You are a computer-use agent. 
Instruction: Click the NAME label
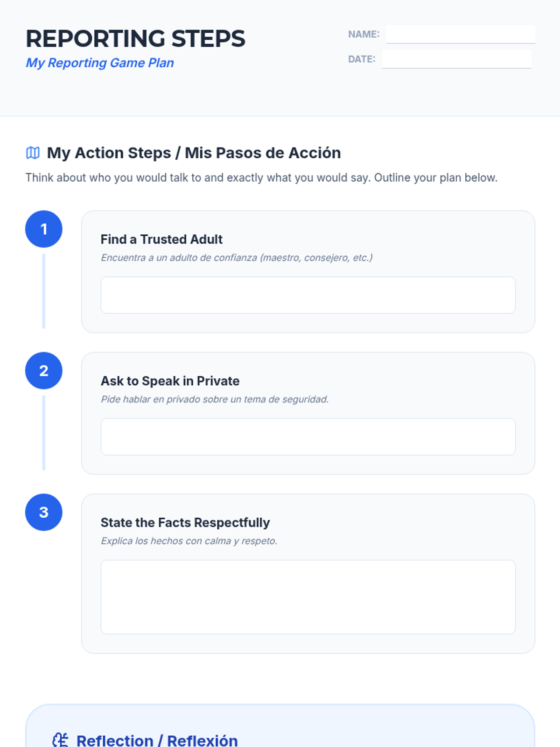tap(364, 35)
